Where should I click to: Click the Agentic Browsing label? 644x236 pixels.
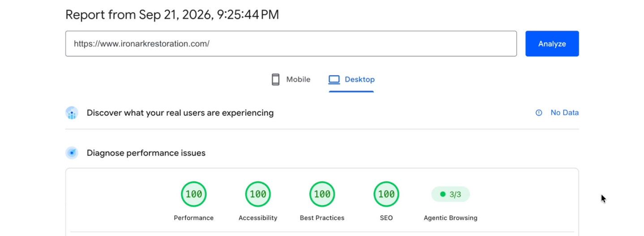point(451,218)
